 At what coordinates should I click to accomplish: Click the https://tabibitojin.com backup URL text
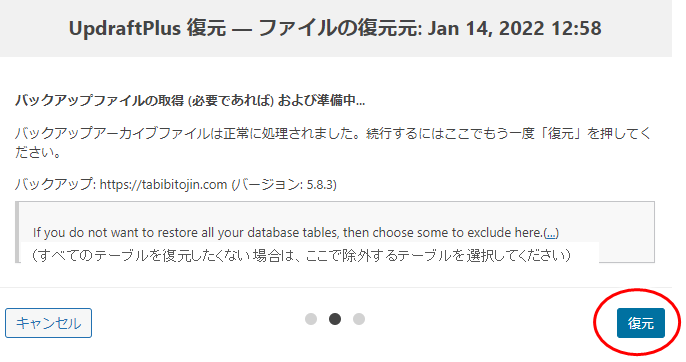click(x=163, y=184)
